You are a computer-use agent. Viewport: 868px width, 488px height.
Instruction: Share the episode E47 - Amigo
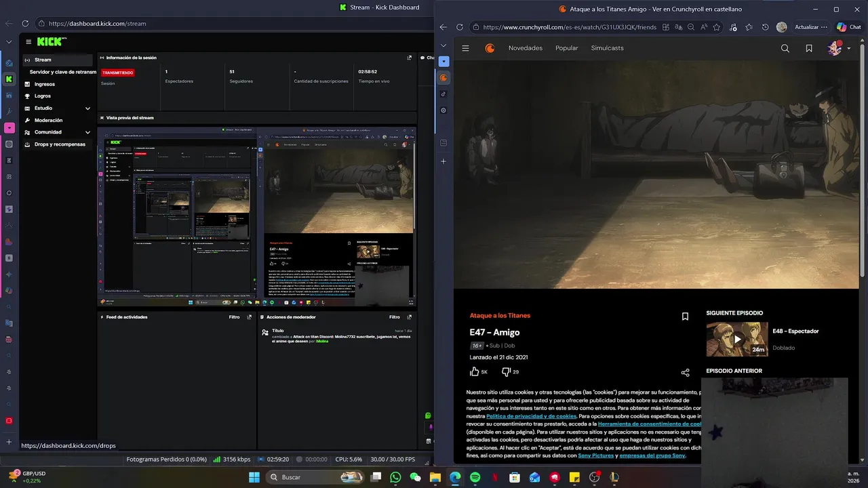point(685,373)
